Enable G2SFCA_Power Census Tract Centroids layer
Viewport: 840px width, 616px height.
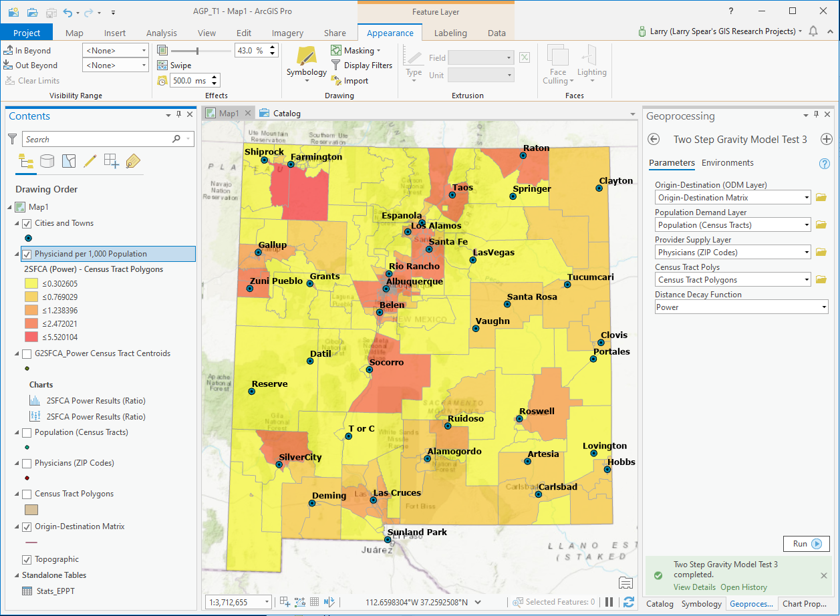[27, 353]
